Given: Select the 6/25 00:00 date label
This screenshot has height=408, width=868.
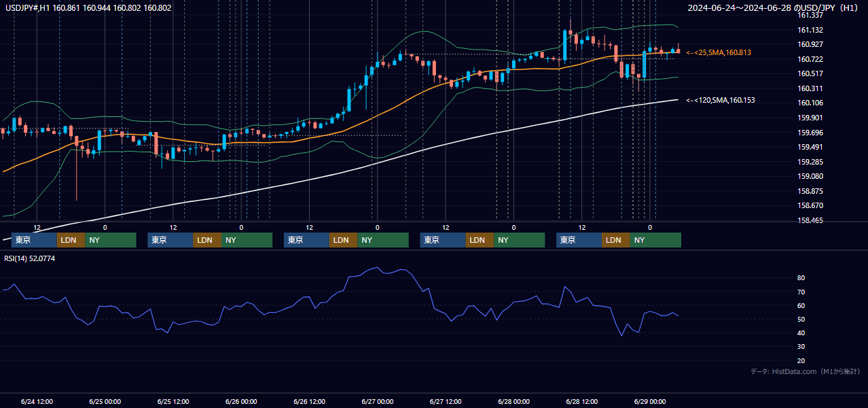Looking at the screenshot, I should (105, 401).
